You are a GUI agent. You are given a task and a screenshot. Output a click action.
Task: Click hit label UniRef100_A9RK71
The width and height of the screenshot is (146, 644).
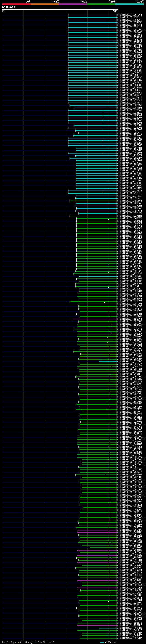(x=131, y=213)
